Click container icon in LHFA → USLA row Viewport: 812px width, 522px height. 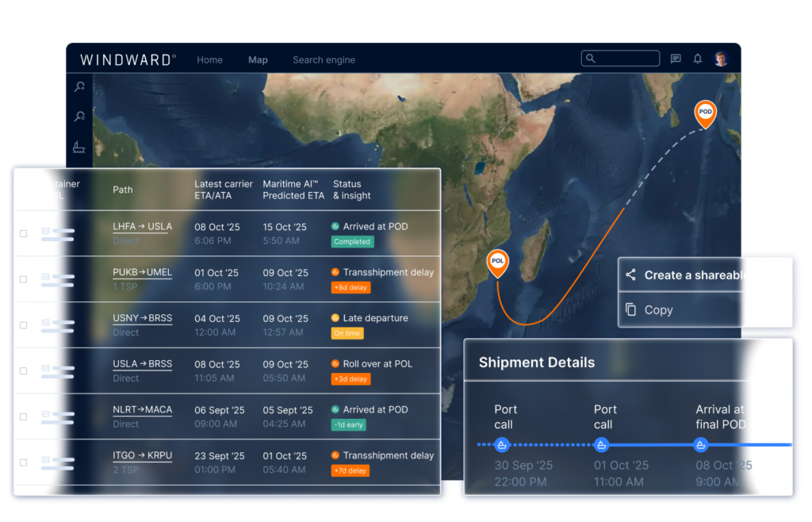(45, 230)
